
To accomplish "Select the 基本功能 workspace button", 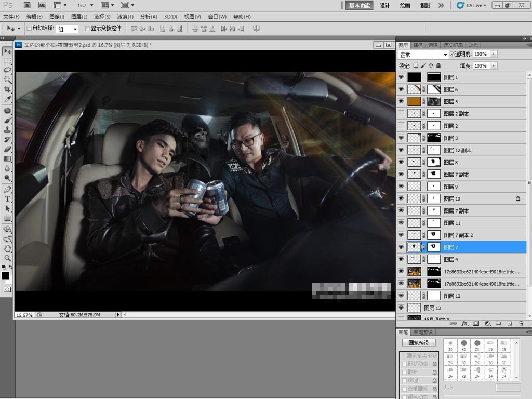I will 360,5.
